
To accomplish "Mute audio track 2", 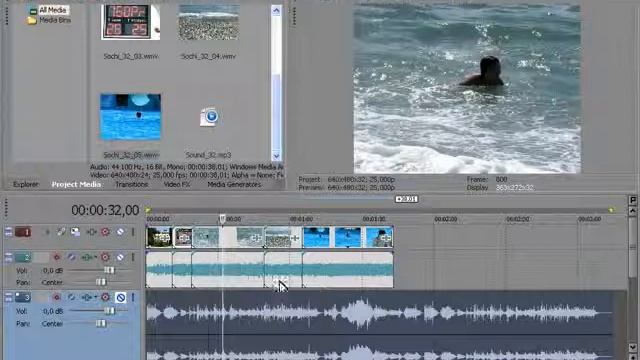I will coord(120,257).
